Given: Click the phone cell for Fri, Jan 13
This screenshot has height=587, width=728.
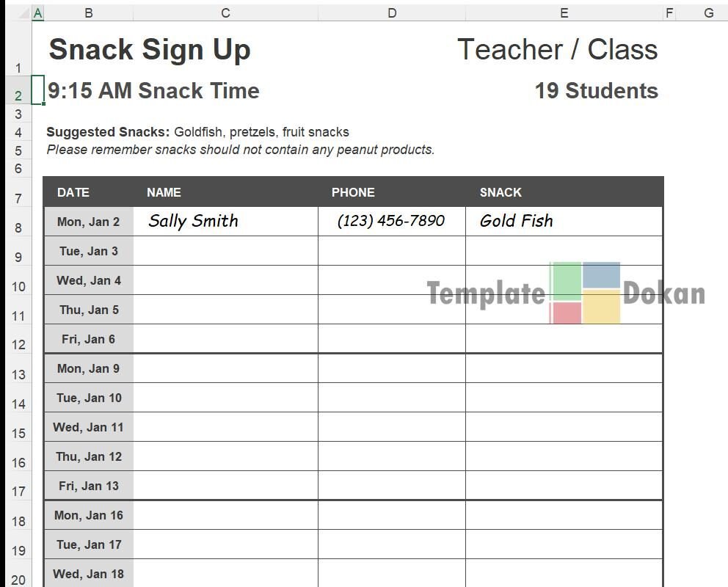Looking at the screenshot, I should click(391, 486).
